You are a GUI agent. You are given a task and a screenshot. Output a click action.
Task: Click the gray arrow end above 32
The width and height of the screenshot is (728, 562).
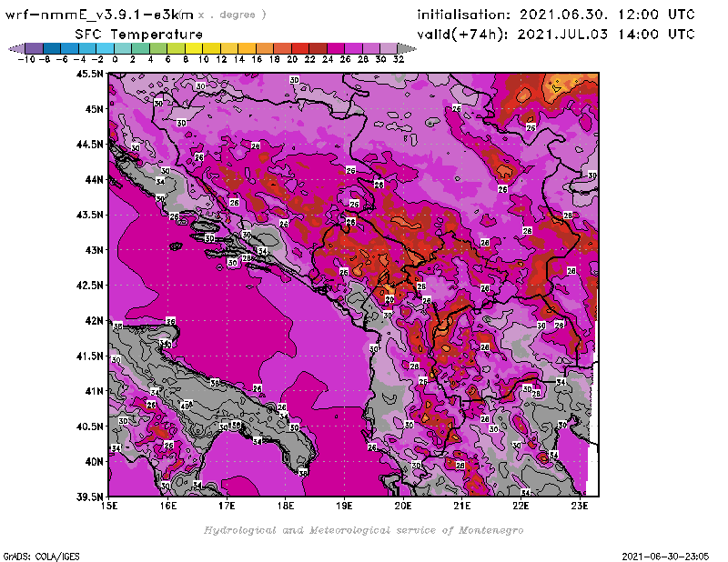(x=407, y=48)
